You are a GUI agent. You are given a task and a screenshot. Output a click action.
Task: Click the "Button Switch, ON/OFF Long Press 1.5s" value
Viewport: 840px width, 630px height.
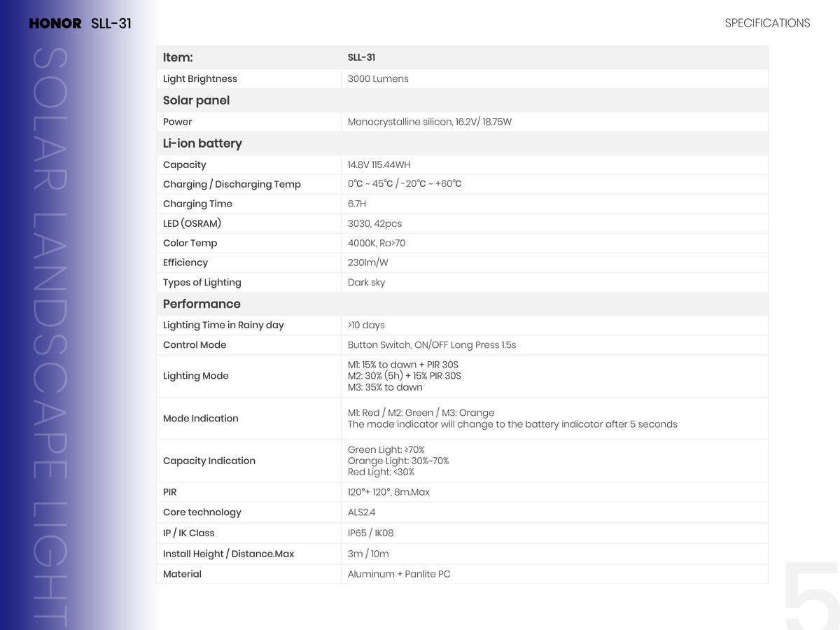(432, 345)
